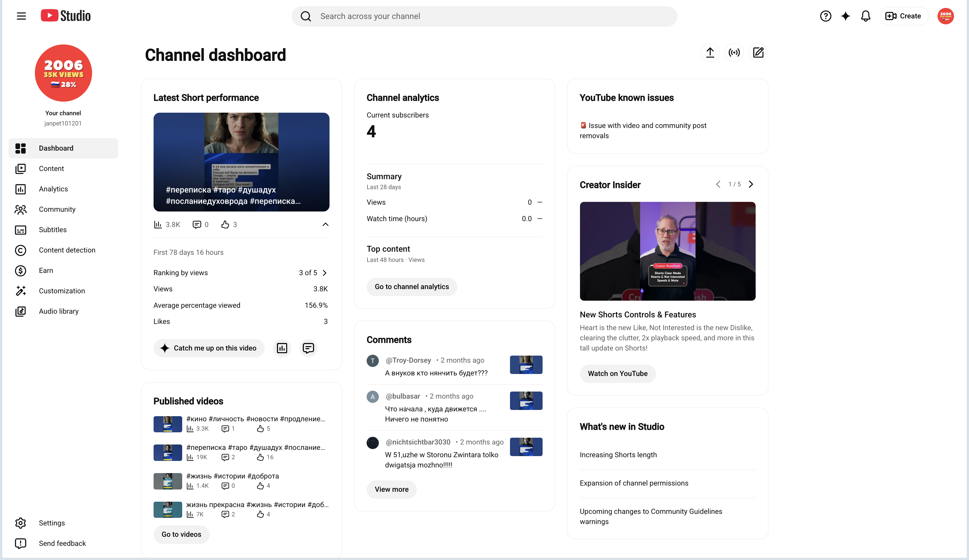
Task: Click @nichtsichtbar3030 comment video thumbnail
Action: pyautogui.click(x=526, y=447)
